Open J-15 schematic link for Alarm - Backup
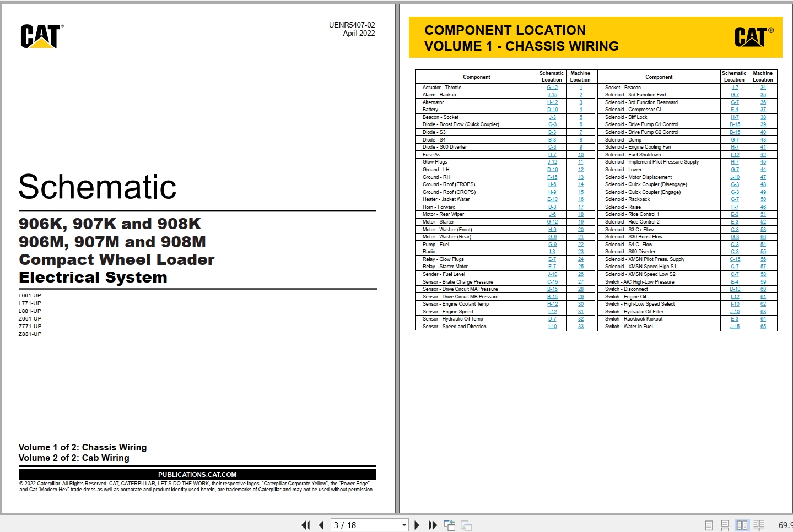 552,95
